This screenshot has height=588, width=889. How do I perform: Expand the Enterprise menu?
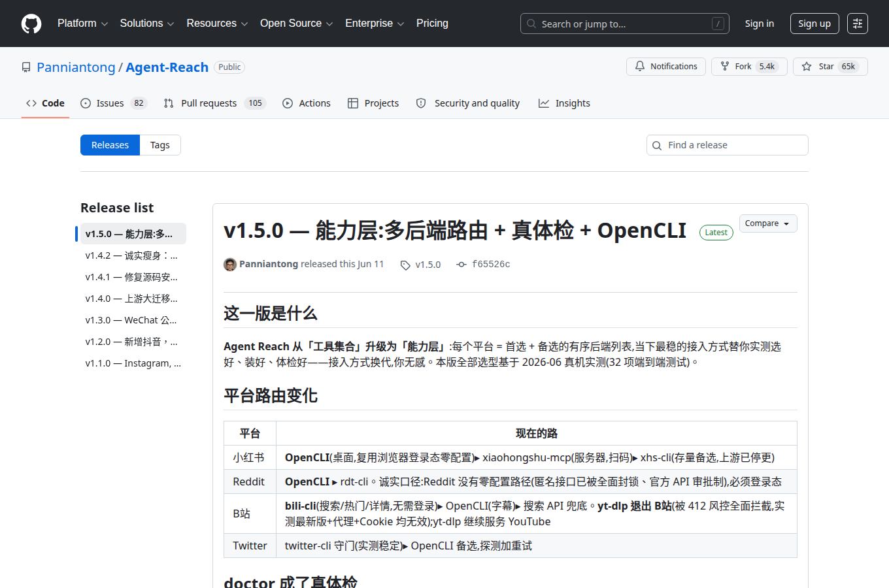tap(375, 24)
